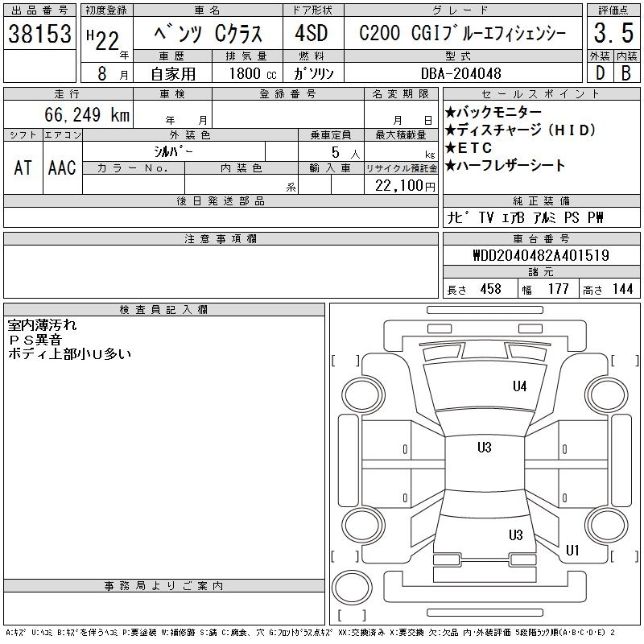Select exterior color シルバー
Viewport: 644px width, 644px height.
tap(173, 151)
